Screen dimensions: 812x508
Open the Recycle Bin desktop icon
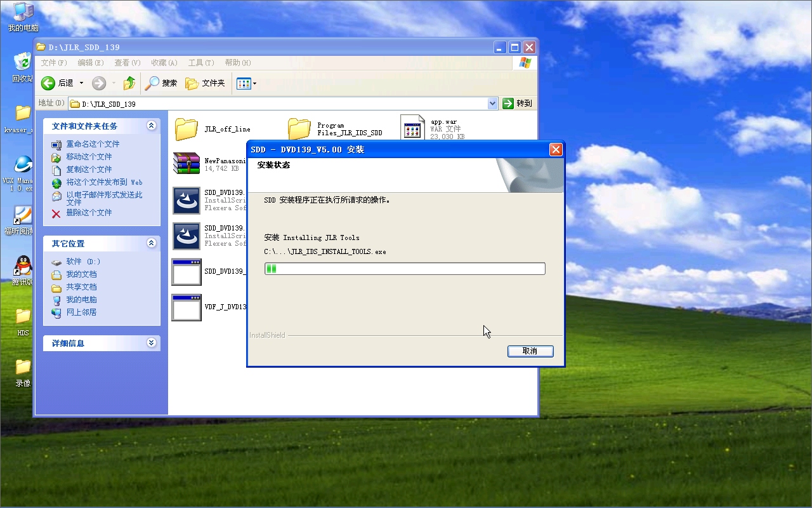pos(23,67)
